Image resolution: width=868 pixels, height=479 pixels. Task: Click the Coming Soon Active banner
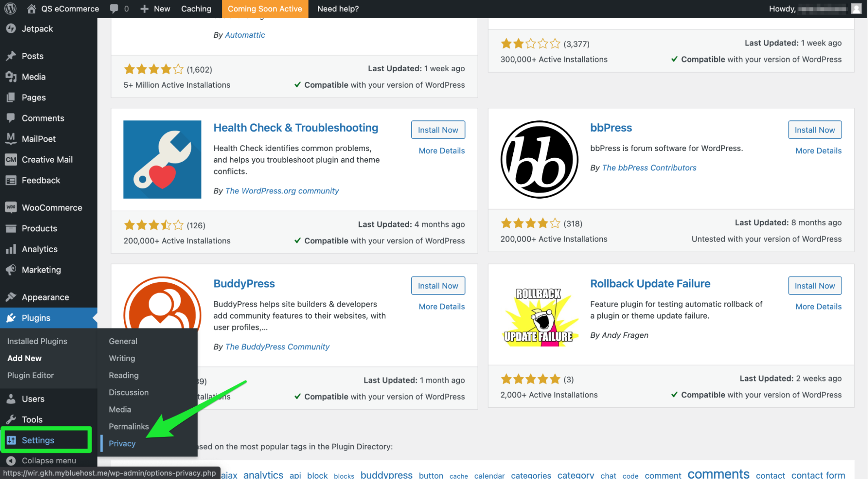pyautogui.click(x=265, y=9)
